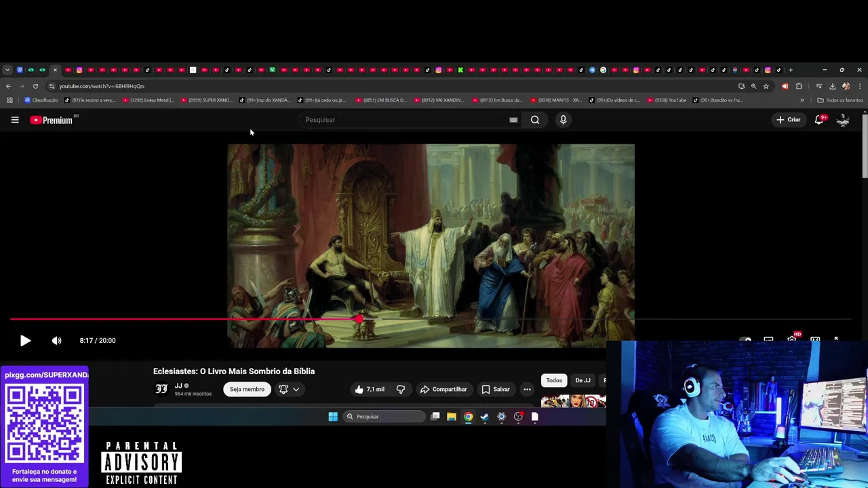
Task: Click title Eclesiastes: O Livro Mais Sombrio
Action: coord(234,371)
